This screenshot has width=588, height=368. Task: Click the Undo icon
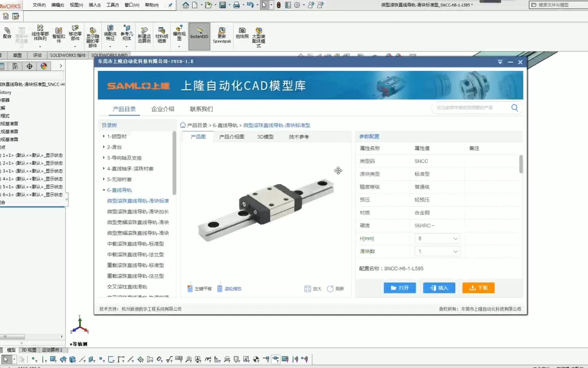coord(250,5)
